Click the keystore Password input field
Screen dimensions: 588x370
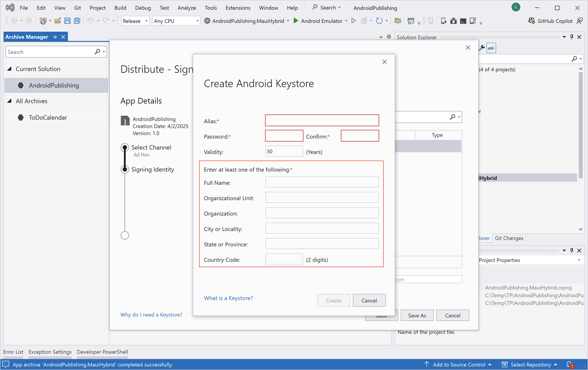click(284, 136)
